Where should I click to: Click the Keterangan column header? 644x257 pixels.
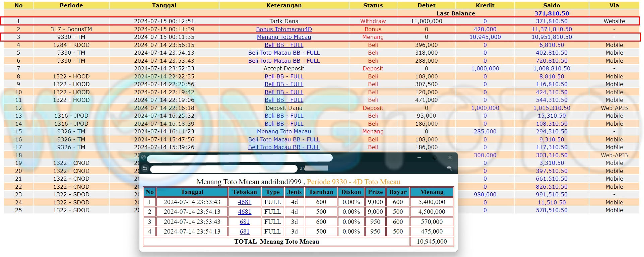(x=284, y=5)
